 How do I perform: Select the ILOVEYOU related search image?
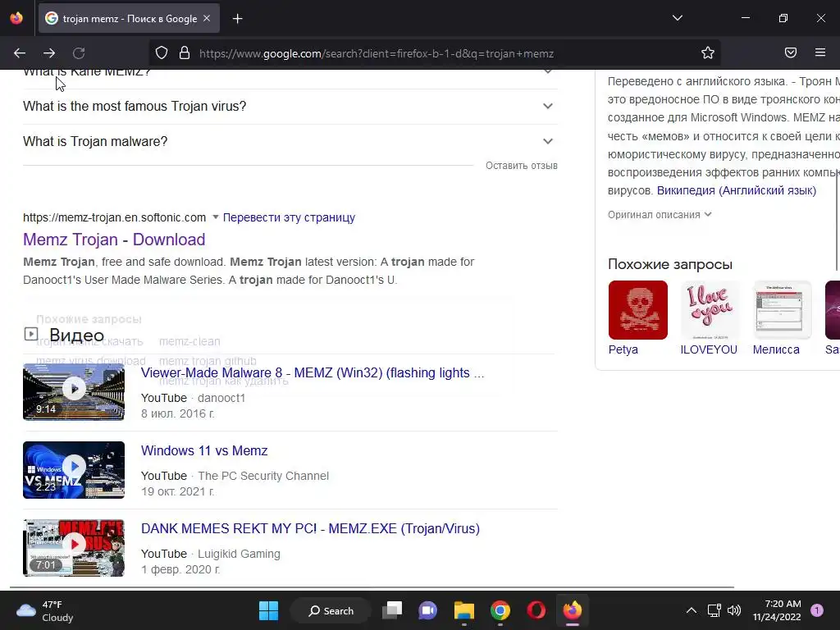pyautogui.click(x=710, y=310)
